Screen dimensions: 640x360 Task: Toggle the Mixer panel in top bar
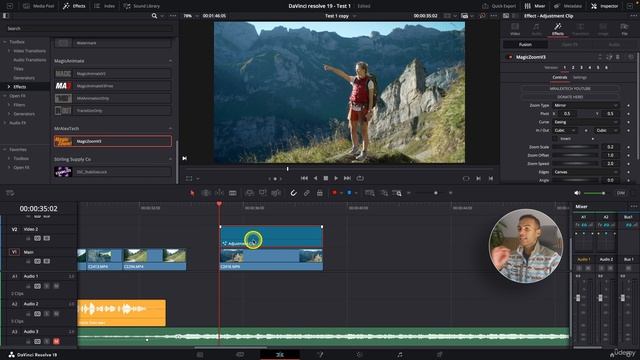[535, 6]
